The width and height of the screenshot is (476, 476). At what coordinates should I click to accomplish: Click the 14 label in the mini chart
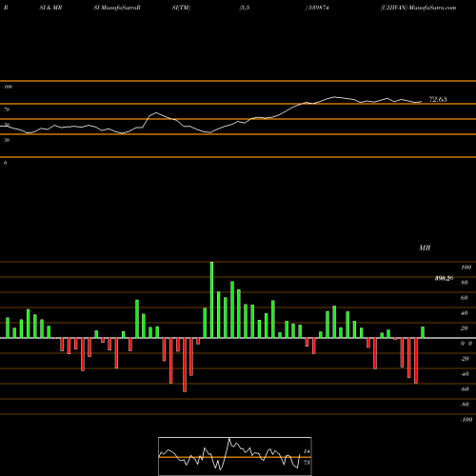point(307,451)
